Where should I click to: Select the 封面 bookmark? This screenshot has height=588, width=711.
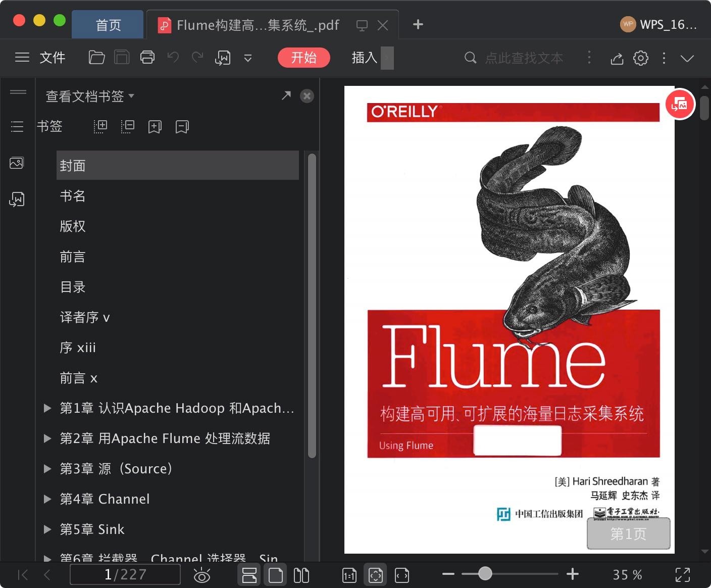(178, 165)
